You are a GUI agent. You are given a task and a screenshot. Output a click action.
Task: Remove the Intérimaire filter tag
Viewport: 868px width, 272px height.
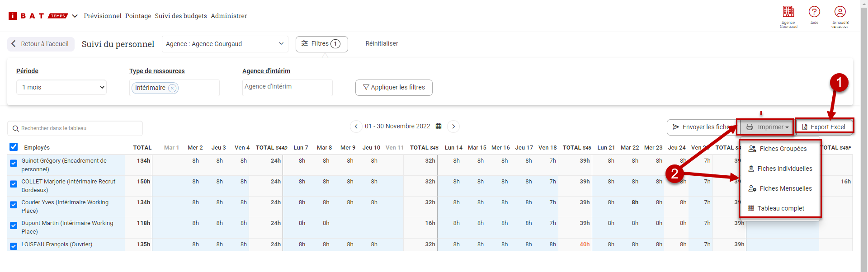172,88
